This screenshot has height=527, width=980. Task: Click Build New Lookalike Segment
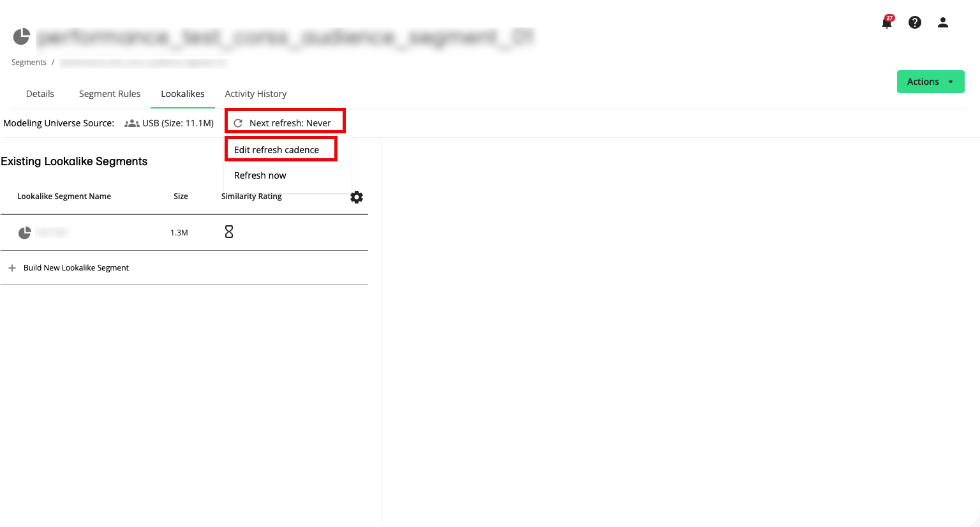(x=76, y=267)
